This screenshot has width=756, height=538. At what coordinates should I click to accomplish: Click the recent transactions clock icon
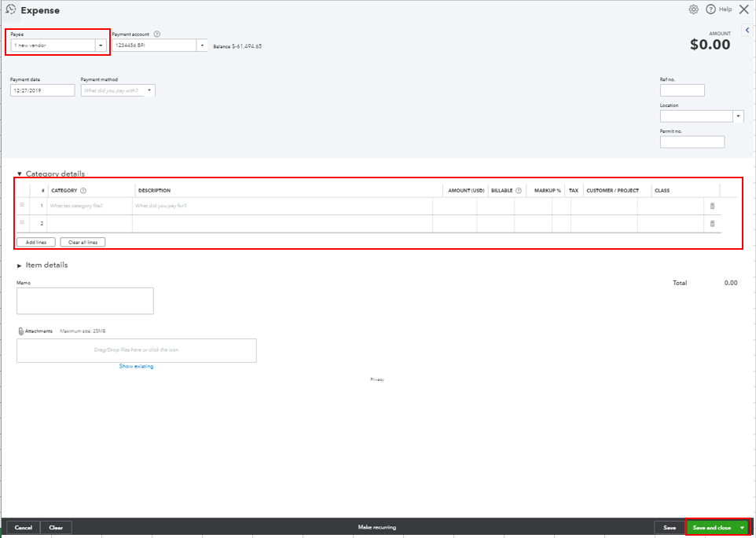pyautogui.click(x=10, y=9)
